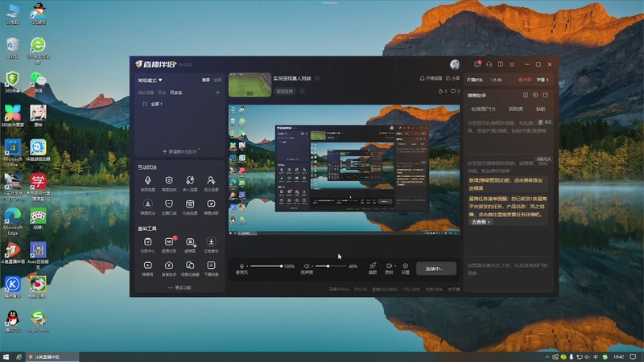Switch to 横屏 landscape orientation
This screenshot has width=644, height=362.
point(206,80)
